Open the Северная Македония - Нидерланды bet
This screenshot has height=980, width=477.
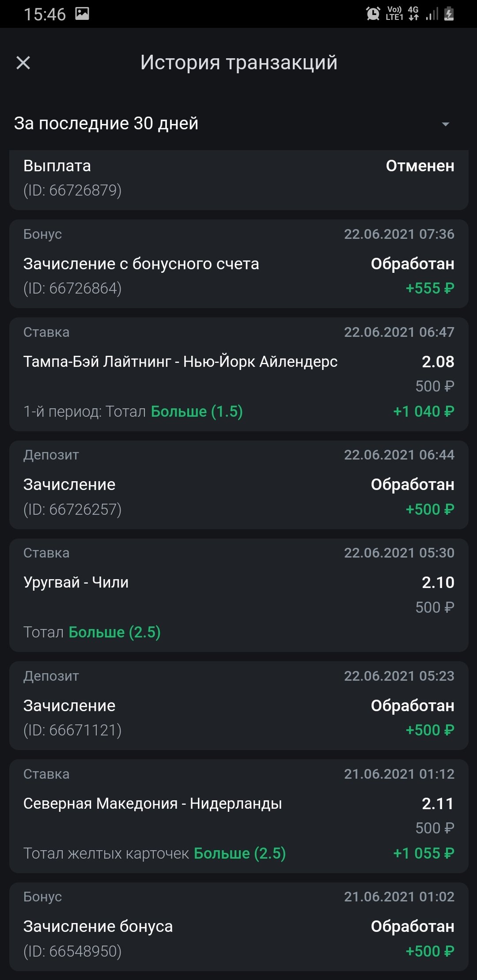tap(152, 803)
